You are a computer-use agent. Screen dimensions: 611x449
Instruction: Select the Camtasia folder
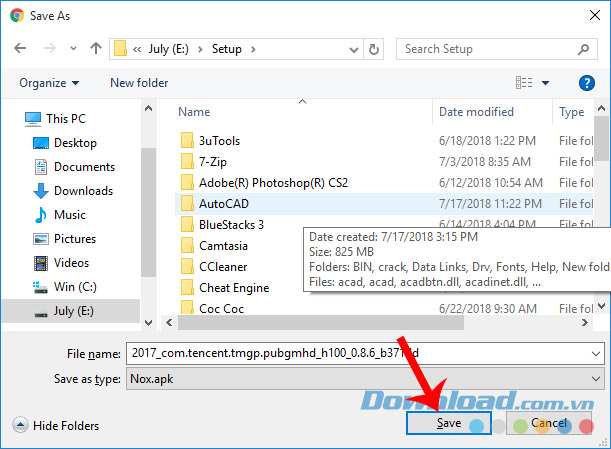(214, 246)
